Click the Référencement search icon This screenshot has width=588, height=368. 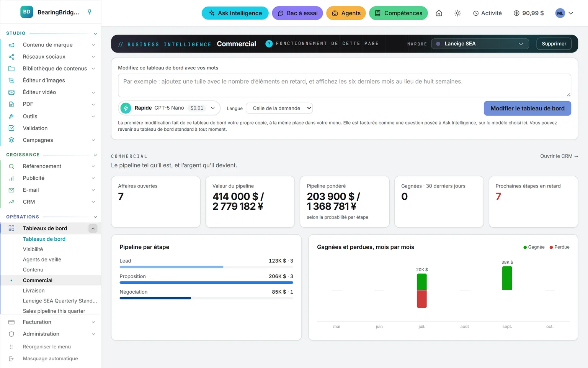[11, 166]
